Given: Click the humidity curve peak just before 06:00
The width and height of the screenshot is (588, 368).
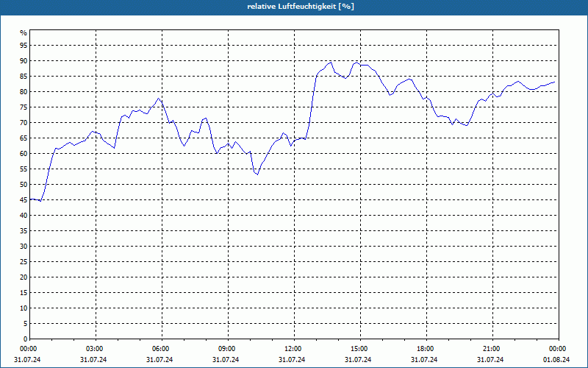Looking at the screenshot, I should 159,99.
